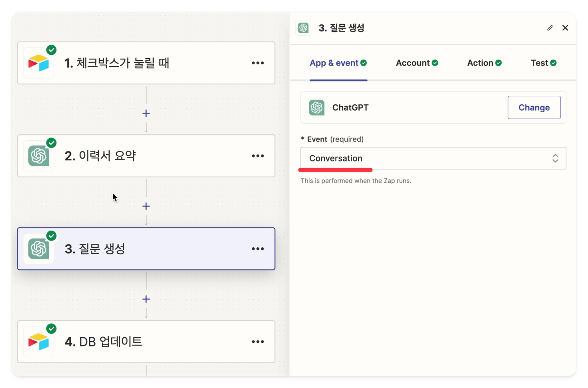Click the Airtable icon on step 1
The image size is (588, 388).
[38, 63]
